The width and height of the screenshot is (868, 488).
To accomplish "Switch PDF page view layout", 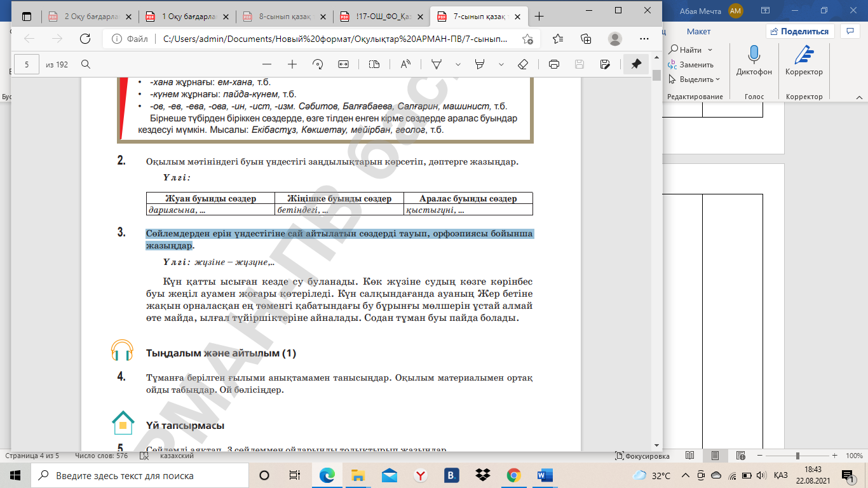I will 374,64.
